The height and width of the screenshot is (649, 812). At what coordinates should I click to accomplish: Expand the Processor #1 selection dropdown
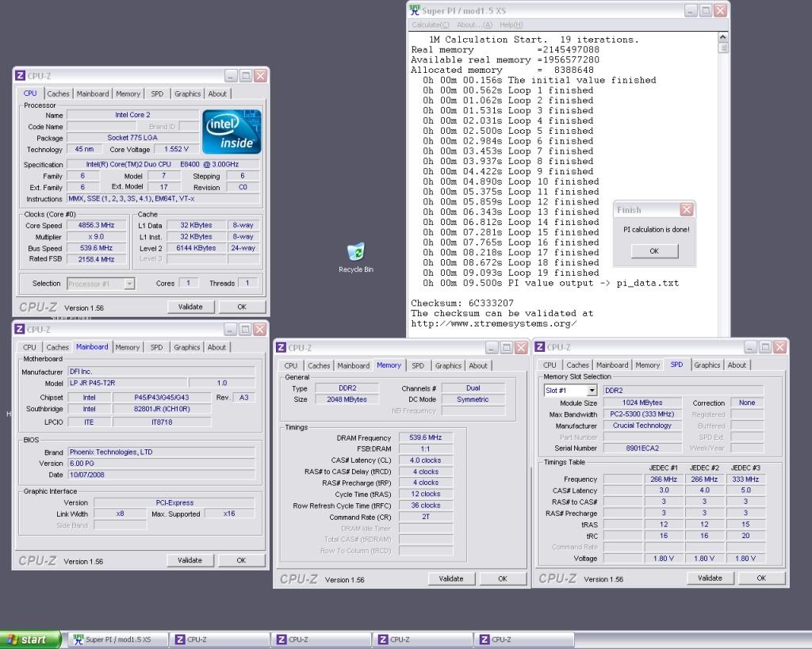coord(129,284)
